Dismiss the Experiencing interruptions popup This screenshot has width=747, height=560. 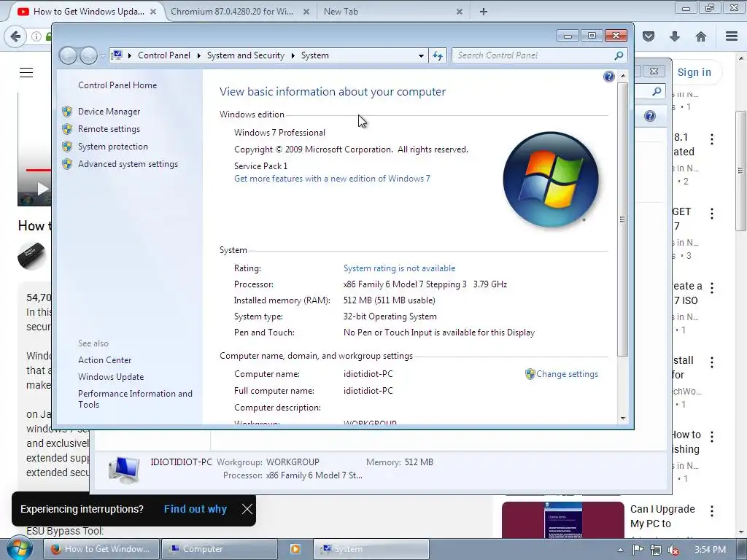click(x=247, y=509)
